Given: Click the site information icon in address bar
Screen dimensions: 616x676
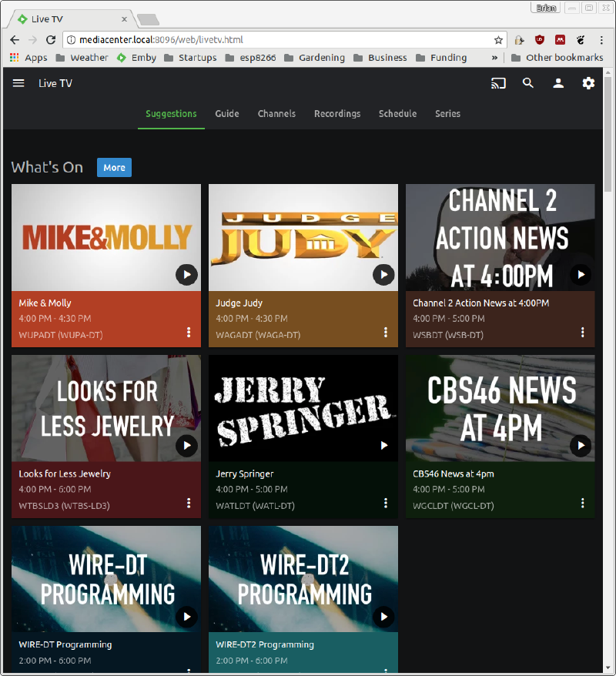Looking at the screenshot, I should tap(71, 40).
